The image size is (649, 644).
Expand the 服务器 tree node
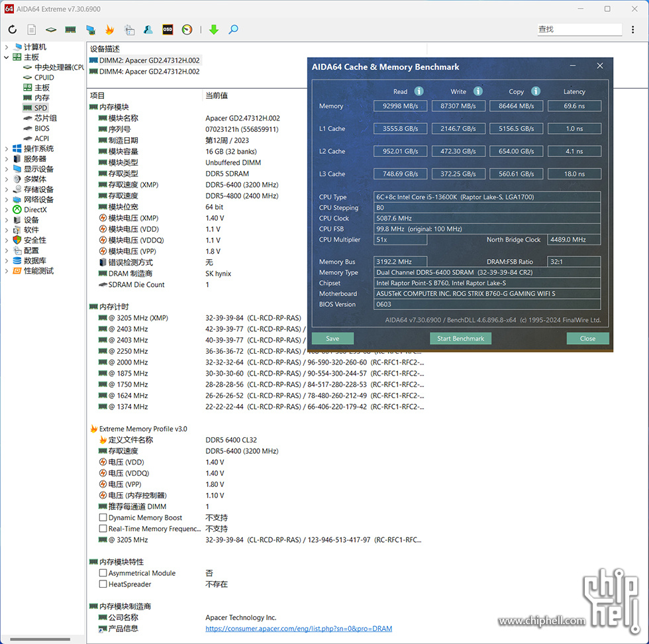point(6,159)
